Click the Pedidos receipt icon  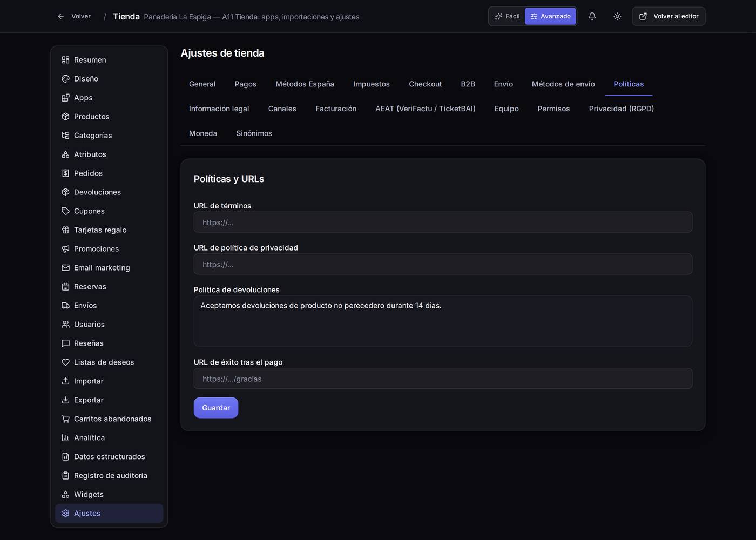tap(65, 173)
